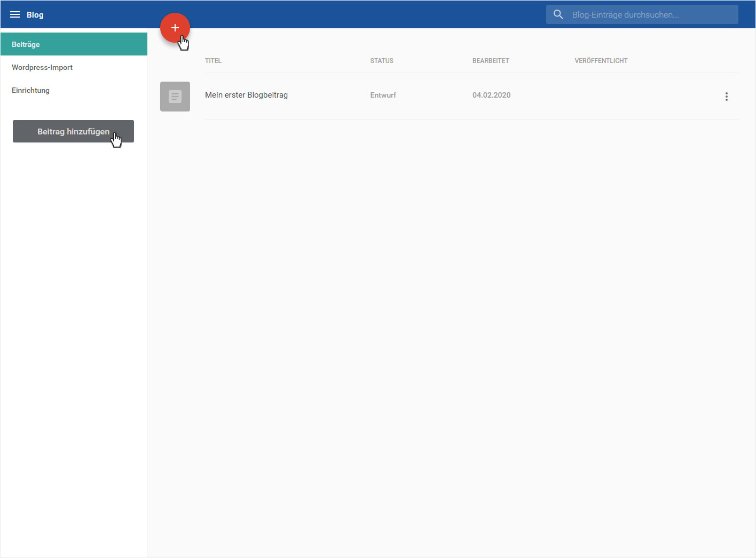Click the STATUS column header

(382, 61)
